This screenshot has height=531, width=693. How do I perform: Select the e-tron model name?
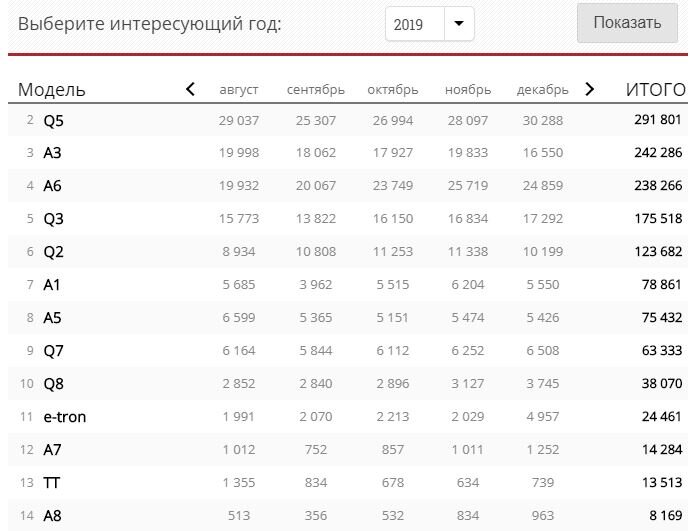pyautogui.click(x=65, y=417)
